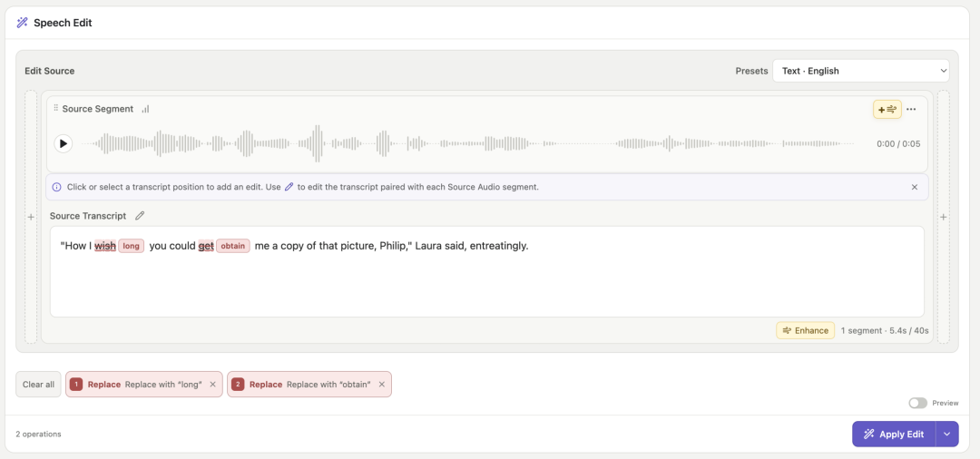Click the pencil icon beside Source Transcript

click(x=140, y=216)
